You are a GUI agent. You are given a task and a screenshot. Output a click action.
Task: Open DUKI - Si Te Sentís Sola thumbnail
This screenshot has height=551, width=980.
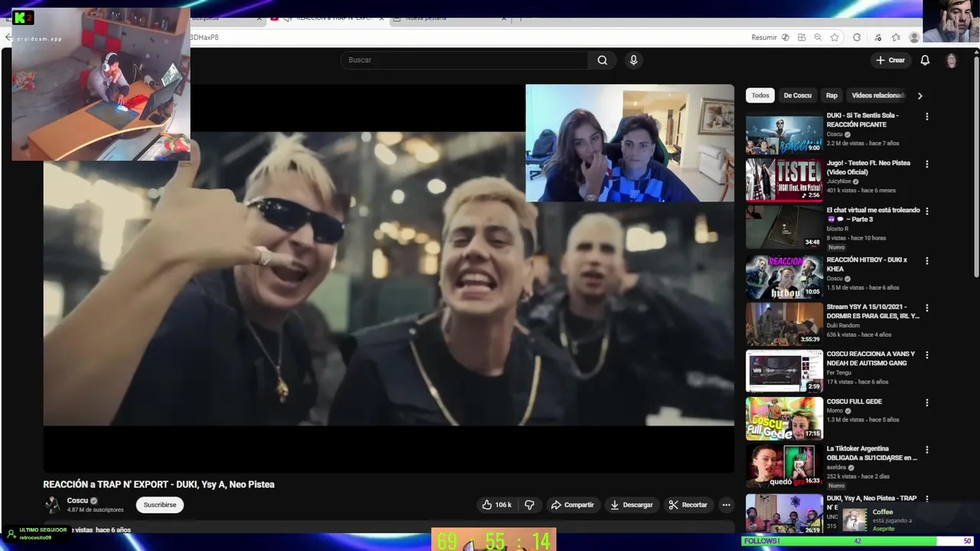(x=784, y=132)
